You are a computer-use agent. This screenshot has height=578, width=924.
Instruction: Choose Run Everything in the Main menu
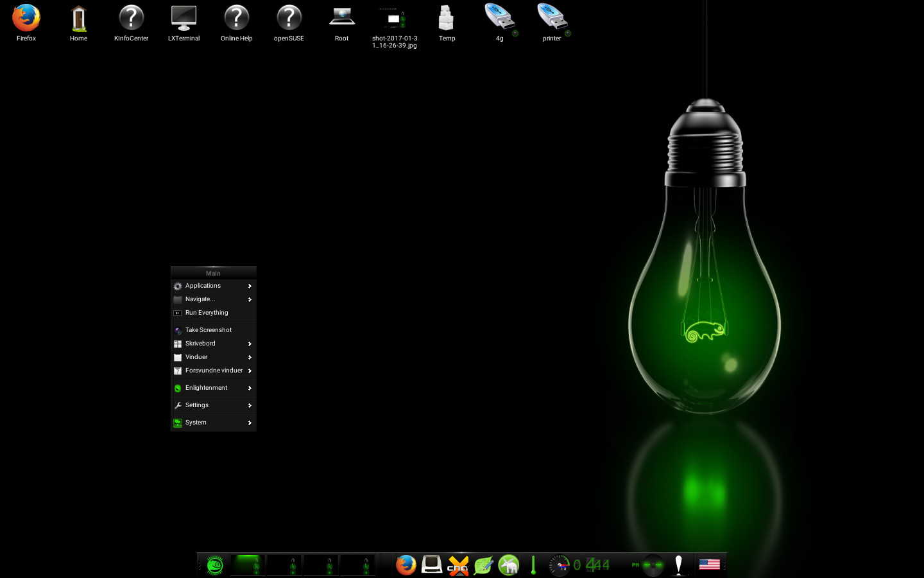pyautogui.click(x=207, y=313)
